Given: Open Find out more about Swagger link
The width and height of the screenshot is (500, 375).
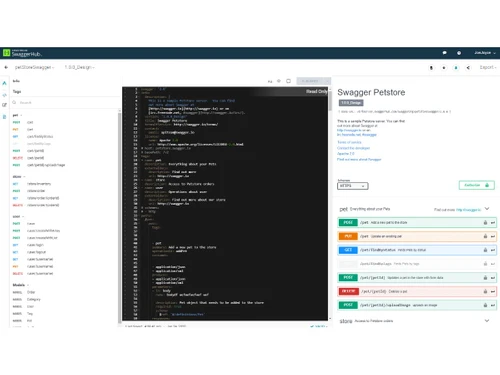Looking at the screenshot, I should 359,159.
